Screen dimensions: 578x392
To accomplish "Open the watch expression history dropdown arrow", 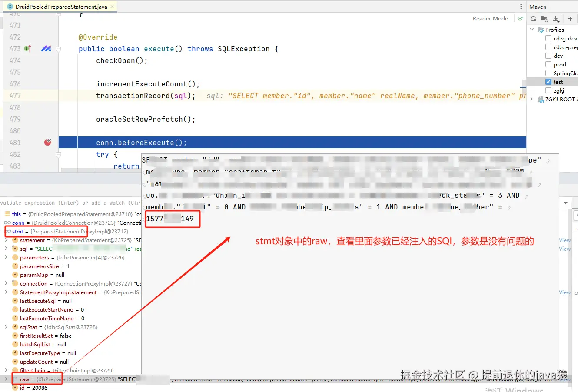I will pos(566,203).
